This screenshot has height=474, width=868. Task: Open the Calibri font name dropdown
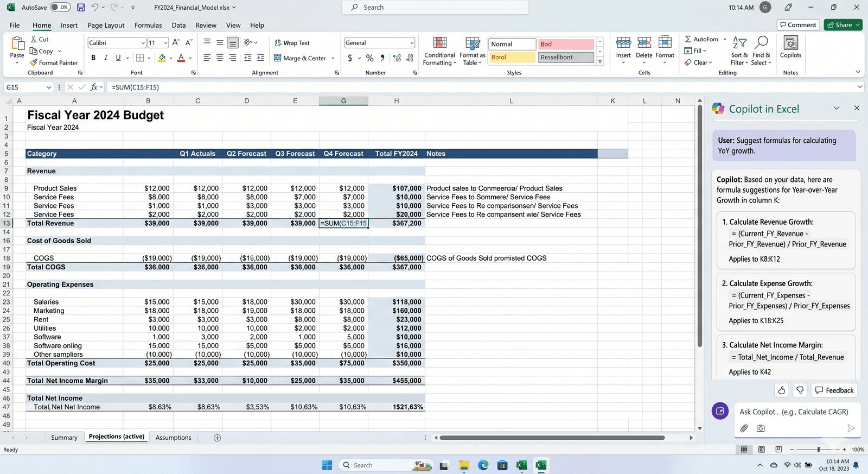[143, 43]
